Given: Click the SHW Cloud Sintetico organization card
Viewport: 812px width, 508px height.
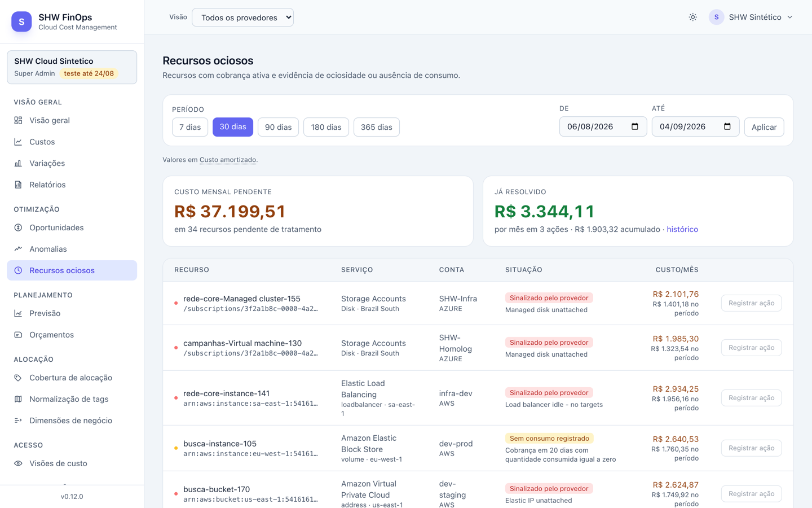Looking at the screenshot, I should click(72, 67).
